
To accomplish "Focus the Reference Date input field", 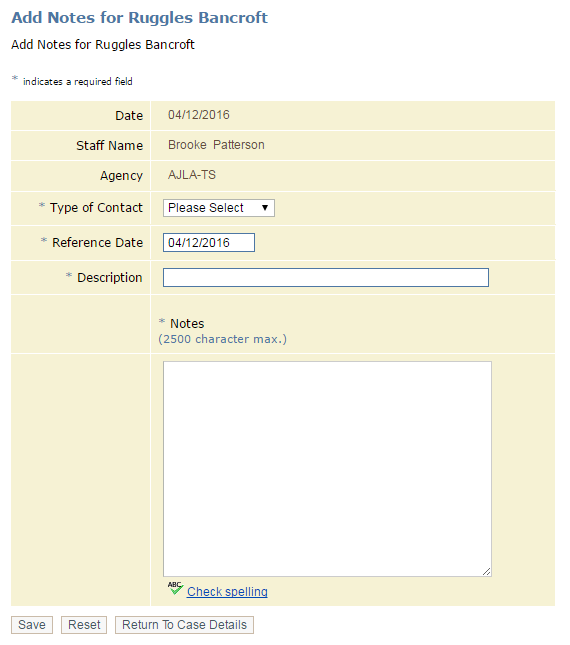I will 209,243.
